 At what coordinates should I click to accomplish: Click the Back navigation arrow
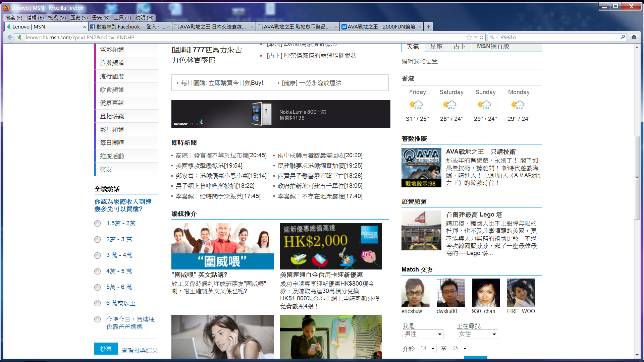pos(10,37)
